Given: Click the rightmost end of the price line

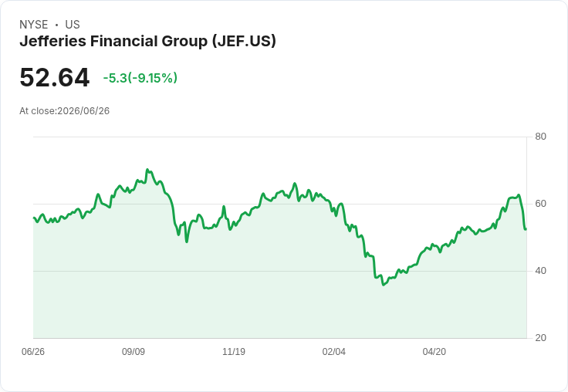Looking at the screenshot, I should click(526, 229).
